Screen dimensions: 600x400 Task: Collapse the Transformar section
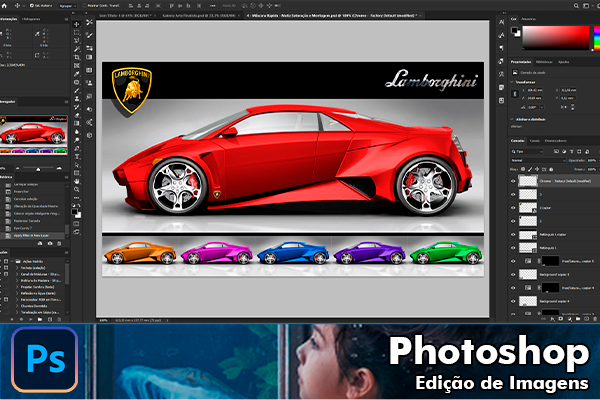[512, 82]
